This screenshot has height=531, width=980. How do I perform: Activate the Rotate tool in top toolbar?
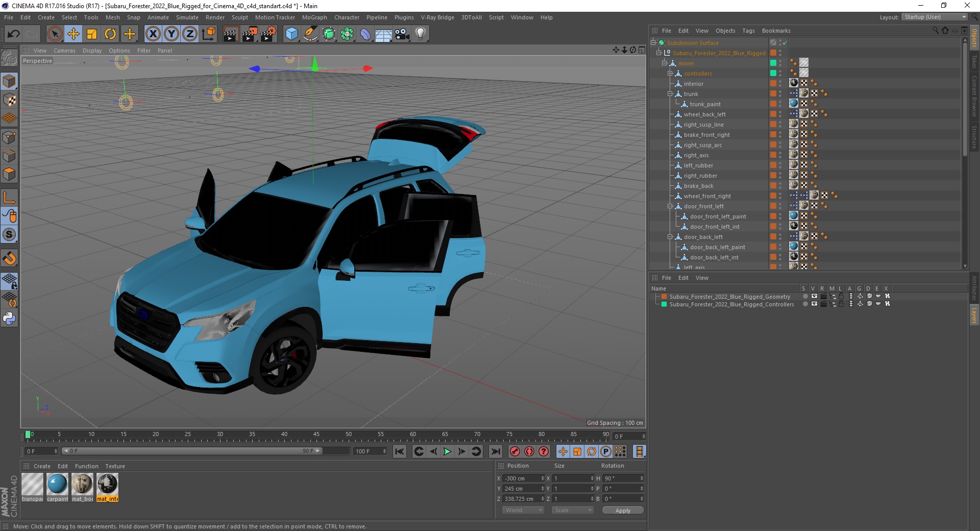[110, 34]
